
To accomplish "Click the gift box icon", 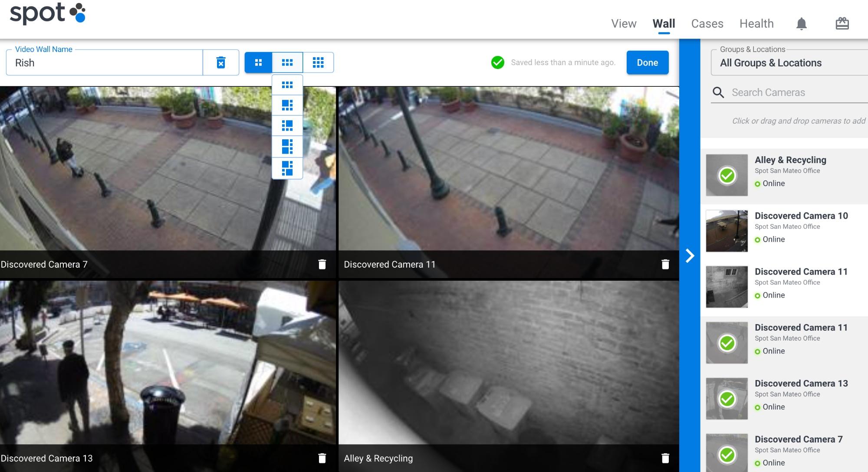I will pyautogui.click(x=842, y=23).
